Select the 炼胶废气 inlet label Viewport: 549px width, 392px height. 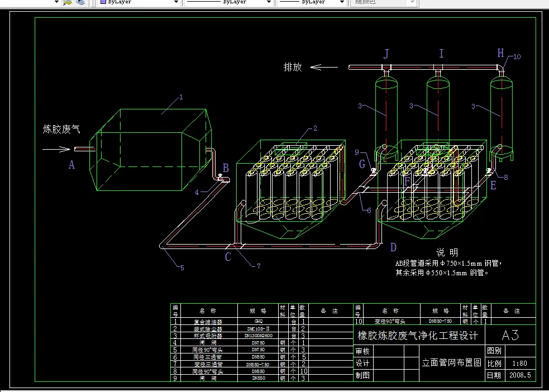point(61,129)
